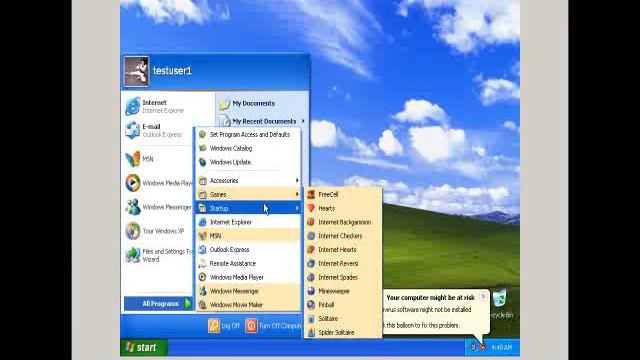Open Windows Messenger in left panel
Viewport: 640px width, 360px height.
pyautogui.click(x=158, y=207)
